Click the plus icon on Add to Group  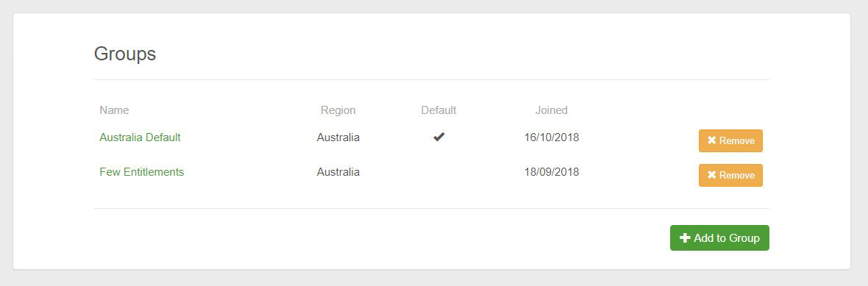point(685,238)
